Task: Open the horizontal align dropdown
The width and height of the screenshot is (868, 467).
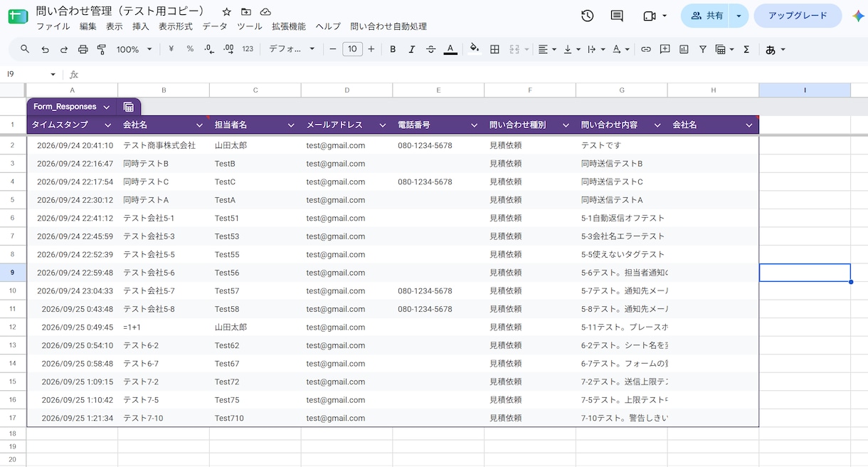Action: tap(546, 49)
